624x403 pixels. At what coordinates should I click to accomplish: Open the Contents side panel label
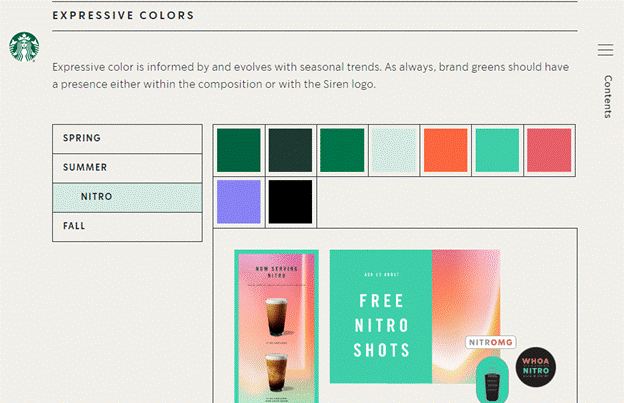[x=607, y=96]
